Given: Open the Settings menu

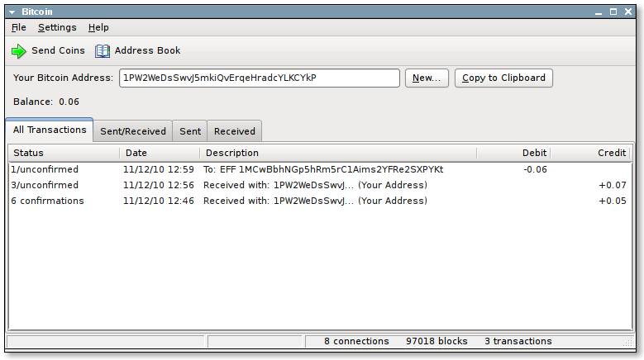Looking at the screenshot, I should 57,27.
